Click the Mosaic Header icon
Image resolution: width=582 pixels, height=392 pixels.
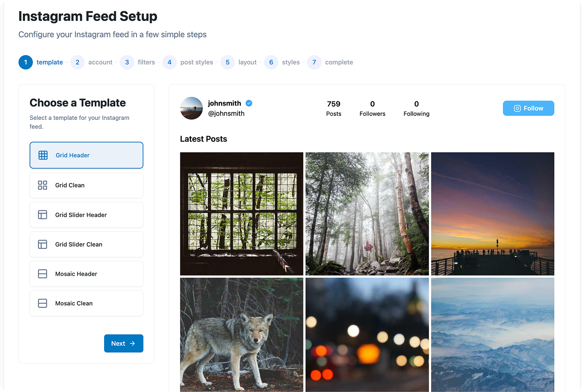click(x=42, y=274)
